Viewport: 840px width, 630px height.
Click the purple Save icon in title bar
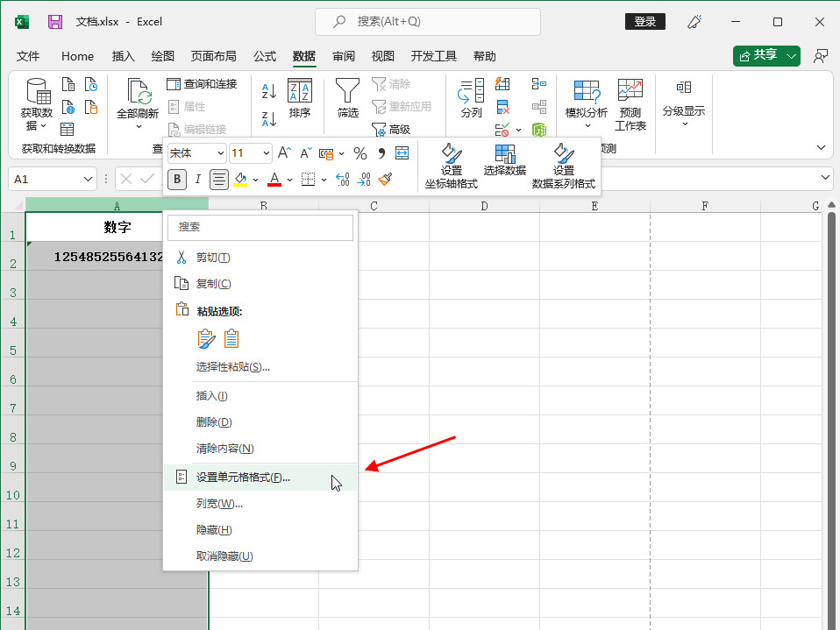(55, 21)
